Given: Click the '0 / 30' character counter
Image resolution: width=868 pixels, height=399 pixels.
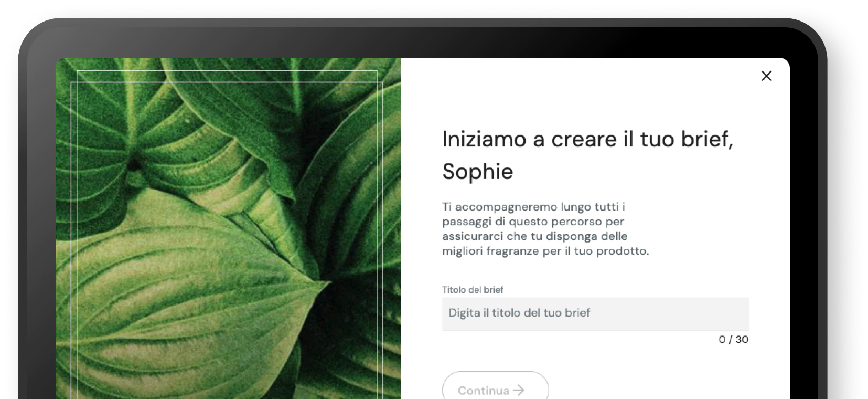Looking at the screenshot, I should click(733, 340).
